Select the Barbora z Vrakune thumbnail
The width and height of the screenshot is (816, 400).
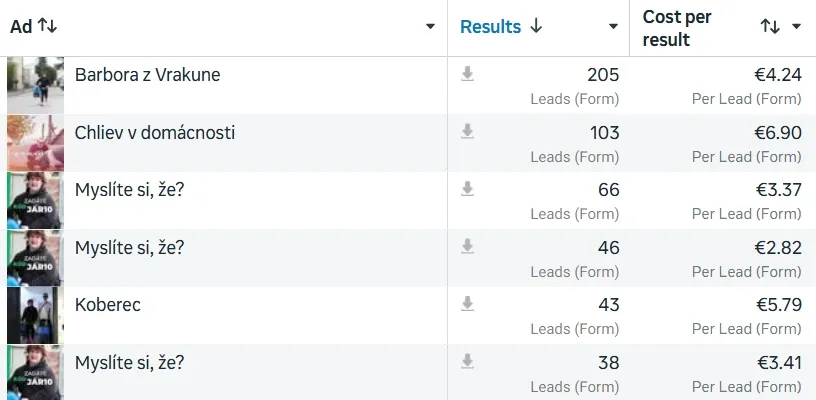pos(35,85)
